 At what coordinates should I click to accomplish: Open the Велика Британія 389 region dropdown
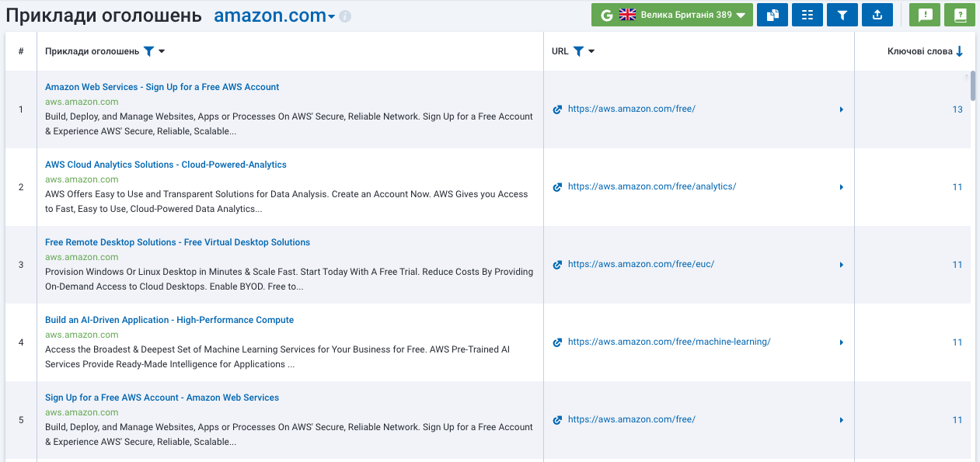tap(672, 15)
